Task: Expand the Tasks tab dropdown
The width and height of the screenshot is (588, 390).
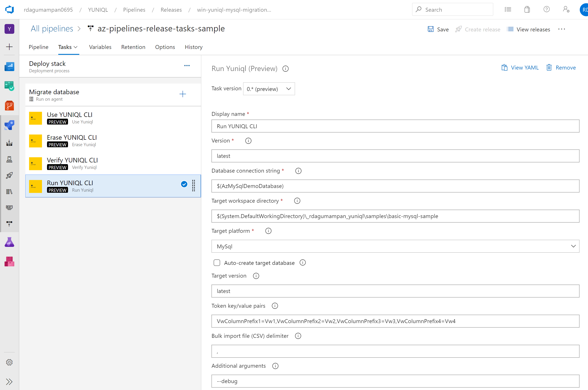Action: click(76, 47)
